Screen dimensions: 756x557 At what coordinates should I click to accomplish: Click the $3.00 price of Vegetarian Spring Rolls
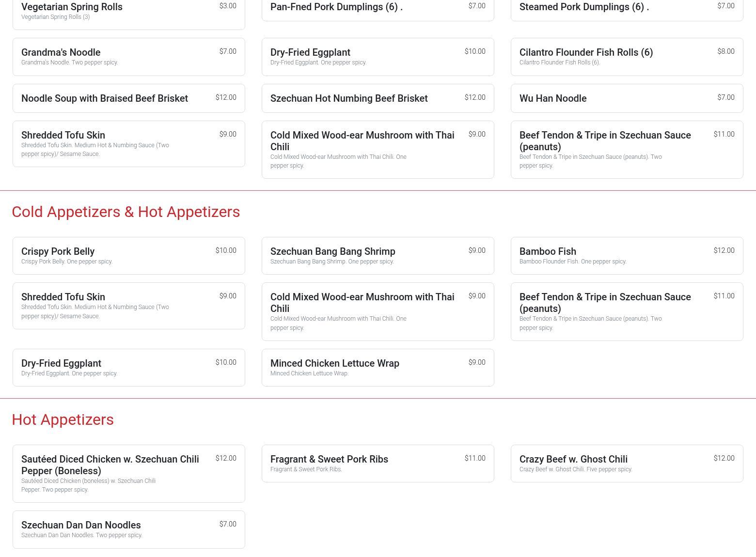[x=228, y=6]
